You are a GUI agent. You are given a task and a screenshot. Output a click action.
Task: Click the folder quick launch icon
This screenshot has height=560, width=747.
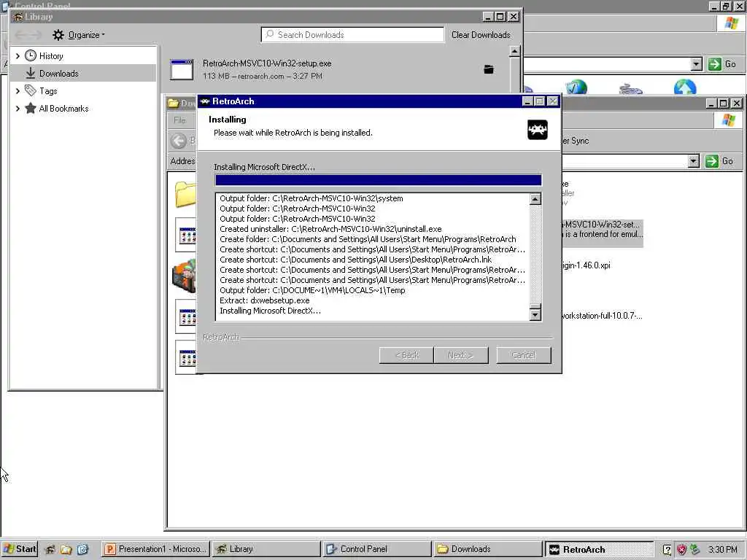pos(66,550)
